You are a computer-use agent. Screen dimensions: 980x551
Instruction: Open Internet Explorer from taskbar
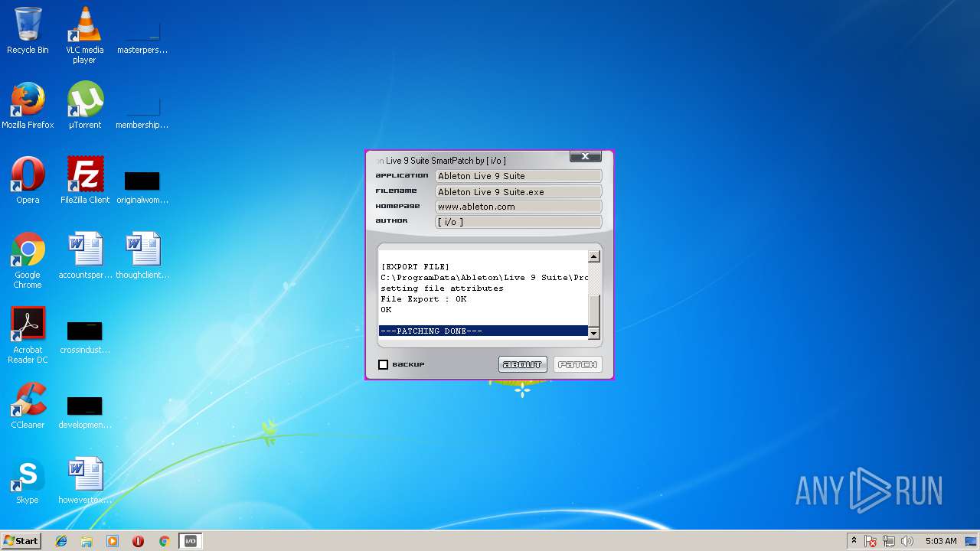pos(61,541)
